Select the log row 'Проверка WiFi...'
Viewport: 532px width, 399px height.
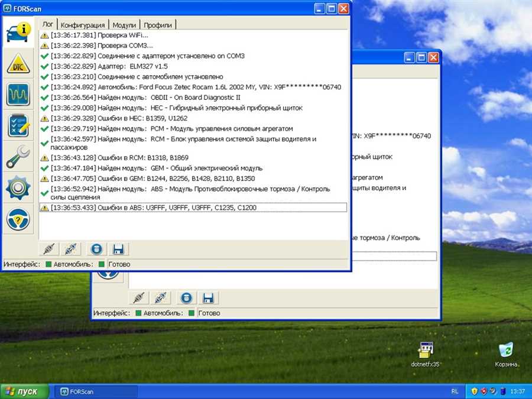(x=193, y=35)
